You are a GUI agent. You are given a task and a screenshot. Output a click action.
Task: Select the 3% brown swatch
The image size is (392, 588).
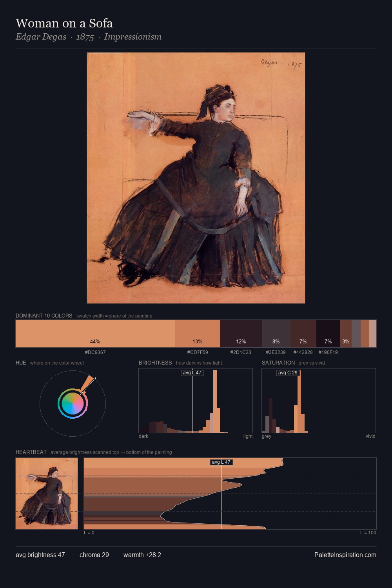coord(346,334)
